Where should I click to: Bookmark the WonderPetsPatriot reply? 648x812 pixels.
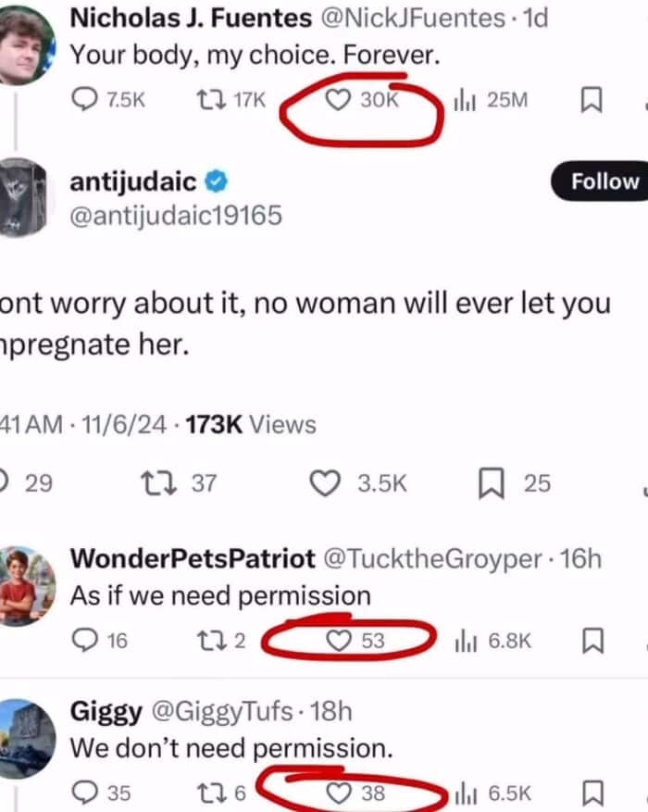(592, 641)
